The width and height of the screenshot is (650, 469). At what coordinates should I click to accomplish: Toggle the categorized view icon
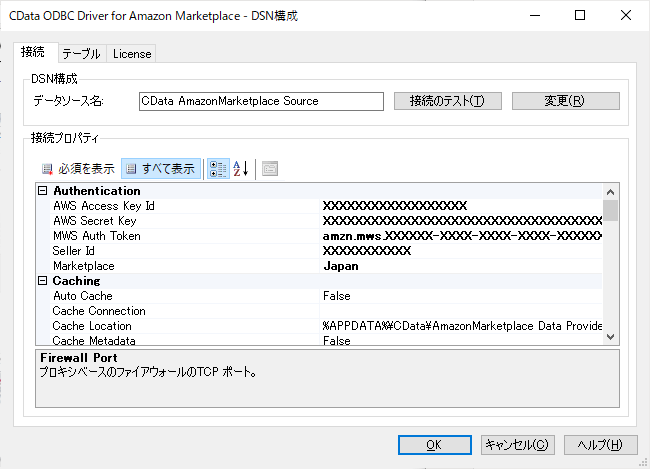218,169
